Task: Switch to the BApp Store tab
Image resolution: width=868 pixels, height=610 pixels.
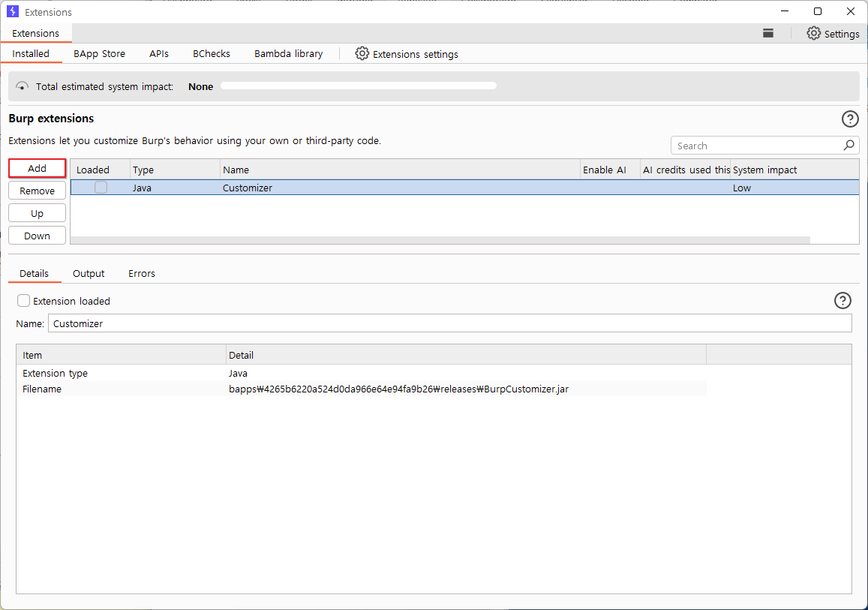Action: 99,54
